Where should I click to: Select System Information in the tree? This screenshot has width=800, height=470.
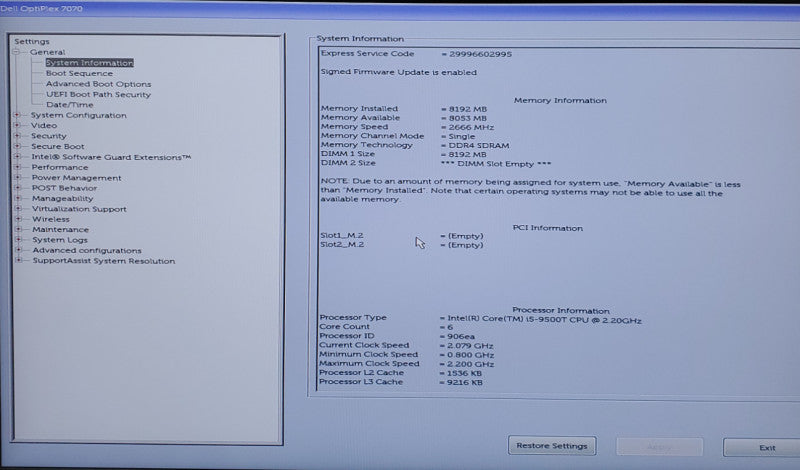pyautogui.click(x=89, y=63)
